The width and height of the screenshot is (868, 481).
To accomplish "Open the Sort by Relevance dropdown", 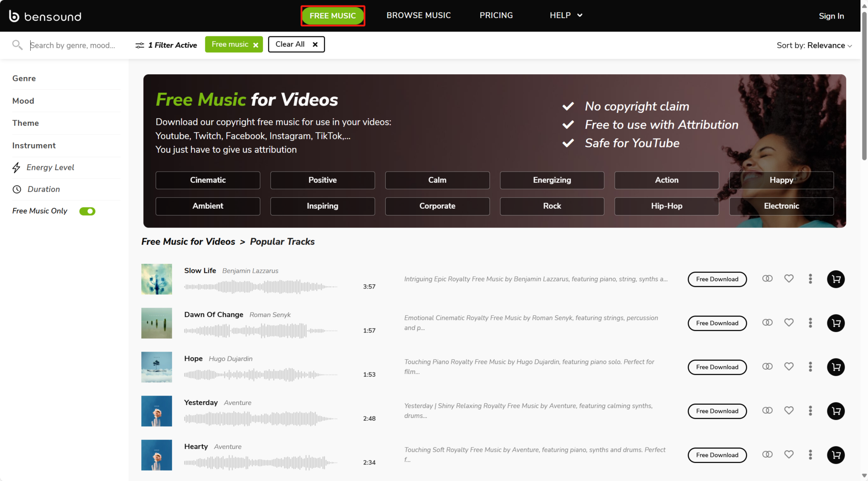I will (x=814, y=46).
